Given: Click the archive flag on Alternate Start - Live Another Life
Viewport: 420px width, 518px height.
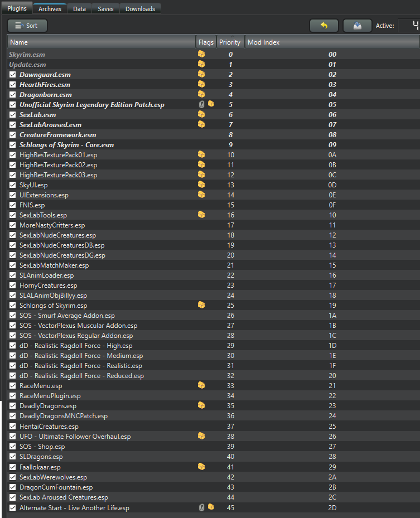Looking at the screenshot, I should (211, 507).
